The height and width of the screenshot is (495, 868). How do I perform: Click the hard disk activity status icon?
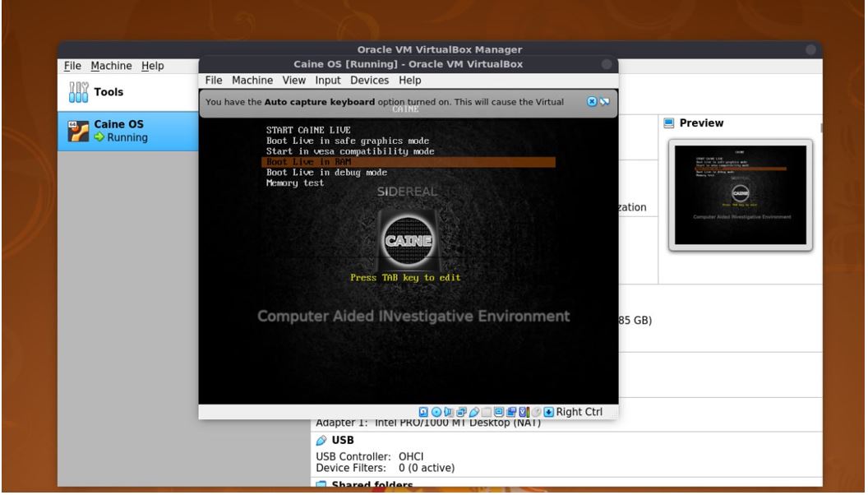tap(423, 412)
